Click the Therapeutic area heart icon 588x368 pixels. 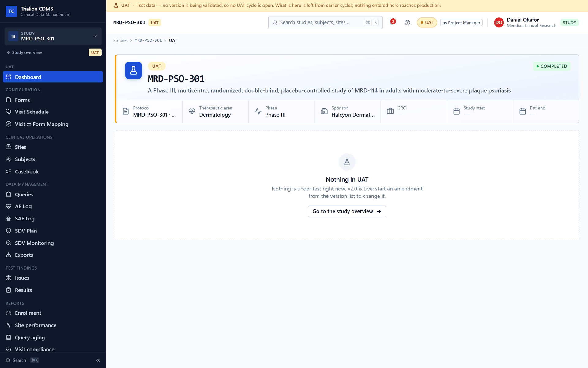(192, 111)
